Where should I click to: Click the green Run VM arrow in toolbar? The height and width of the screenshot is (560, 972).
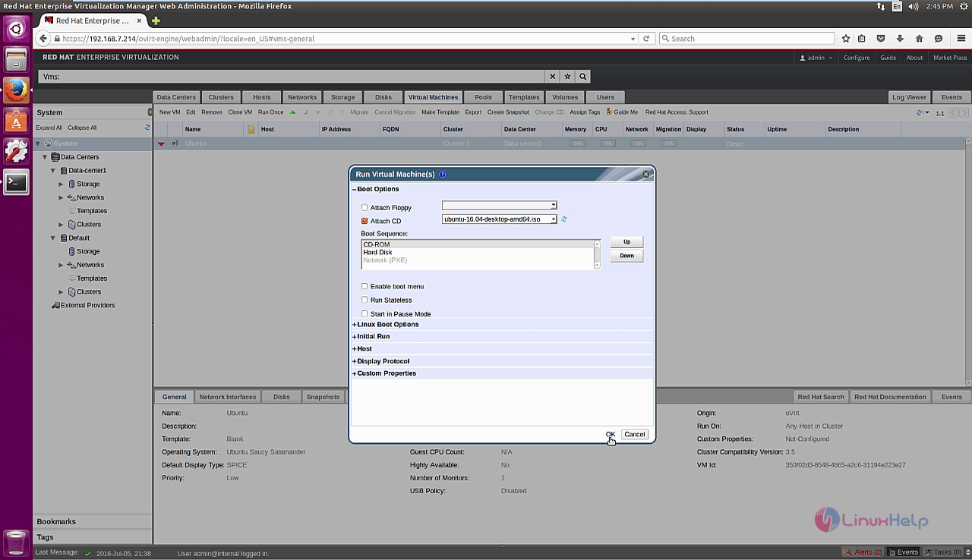point(293,112)
